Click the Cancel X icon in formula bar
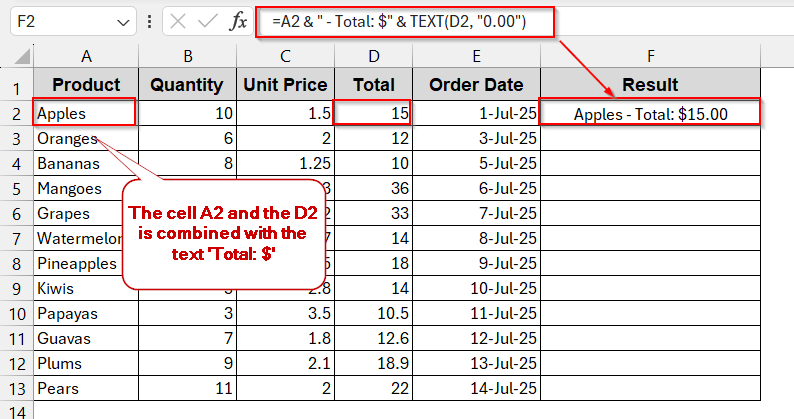The width and height of the screenshot is (794, 419). [177, 21]
